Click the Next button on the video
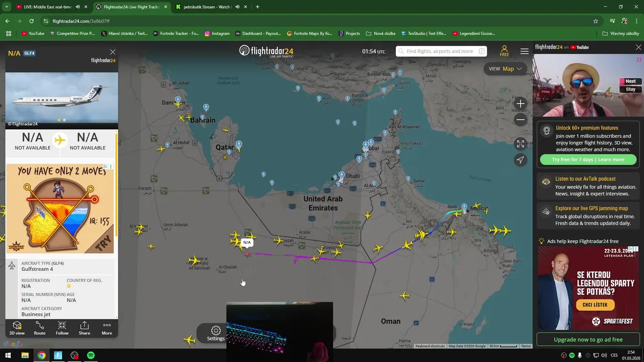 630,81
